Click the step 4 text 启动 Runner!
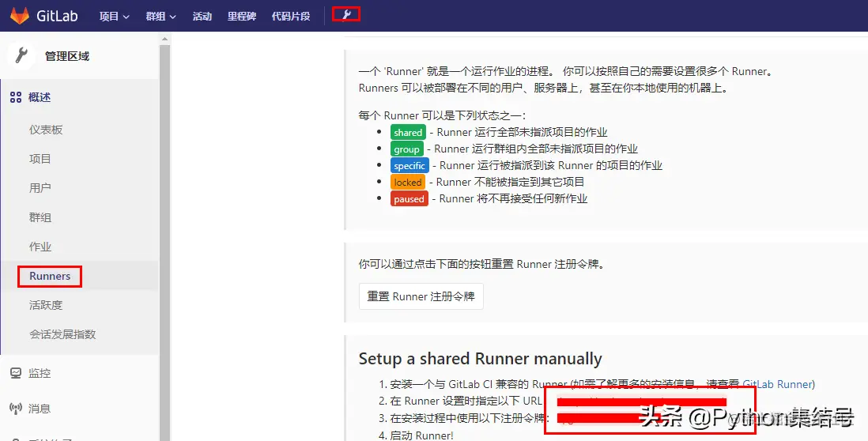 point(422,435)
